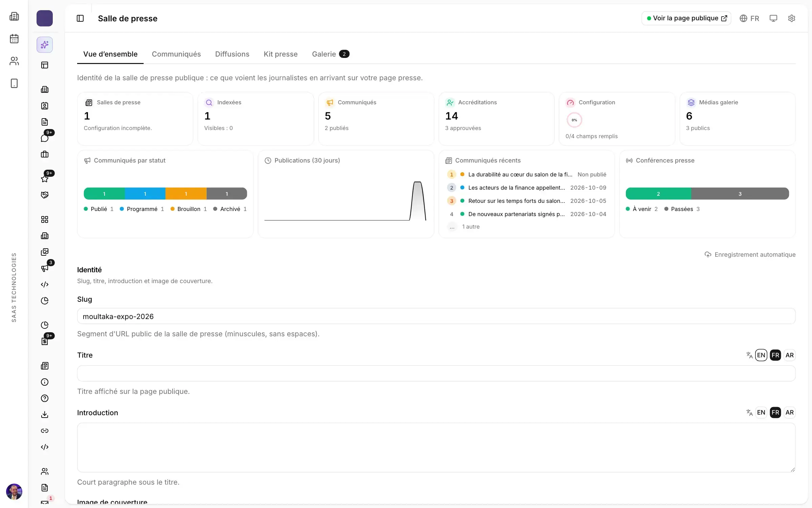Click the download arrow sidebar icon
Viewport: 812px width, 508px height.
pyautogui.click(x=45, y=415)
